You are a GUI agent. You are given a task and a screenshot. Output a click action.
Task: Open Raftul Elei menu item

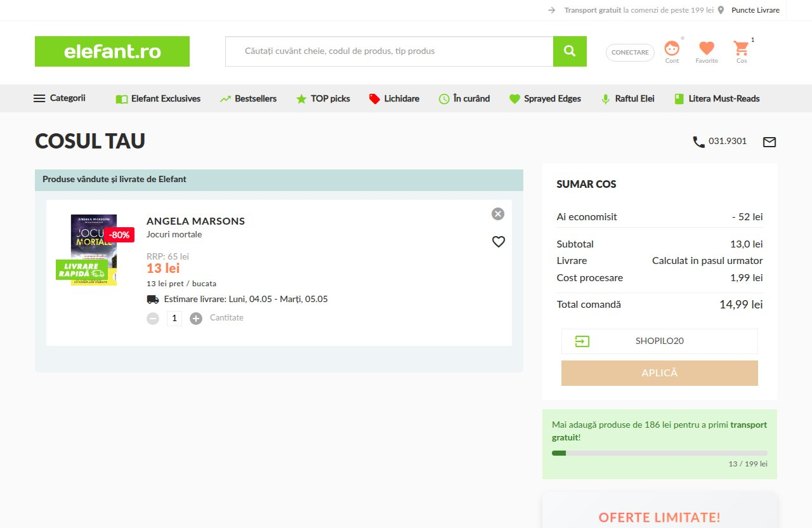click(x=627, y=99)
